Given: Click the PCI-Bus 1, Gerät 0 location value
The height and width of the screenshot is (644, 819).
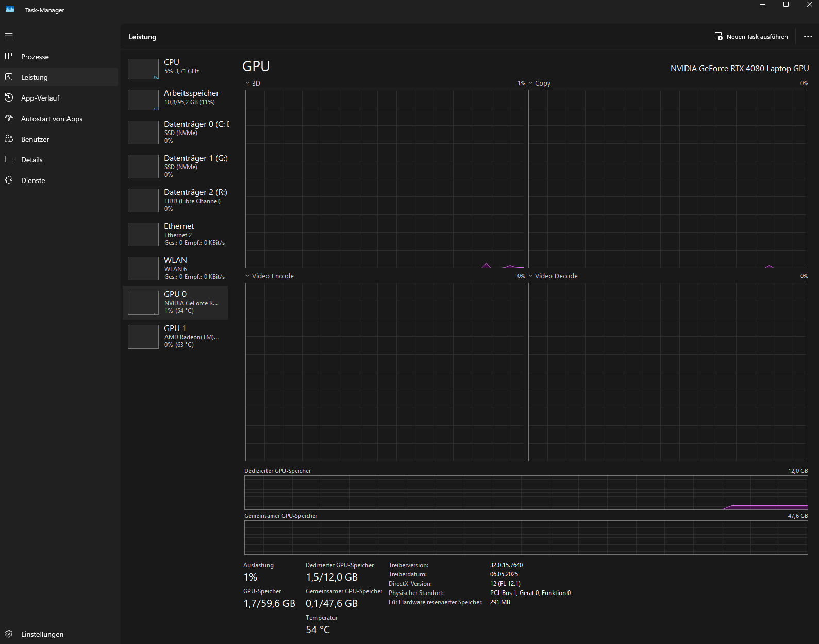Looking at the screenshot, I should click(x=530, y=593).
